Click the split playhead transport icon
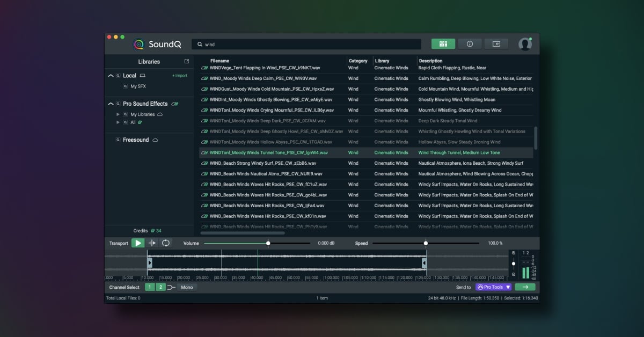The height and width of the screenshot is (337, 644). 152,243
